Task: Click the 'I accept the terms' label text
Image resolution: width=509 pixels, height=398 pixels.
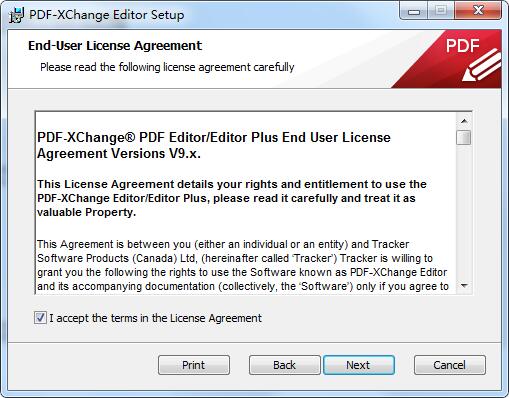Action: (156, 318)
